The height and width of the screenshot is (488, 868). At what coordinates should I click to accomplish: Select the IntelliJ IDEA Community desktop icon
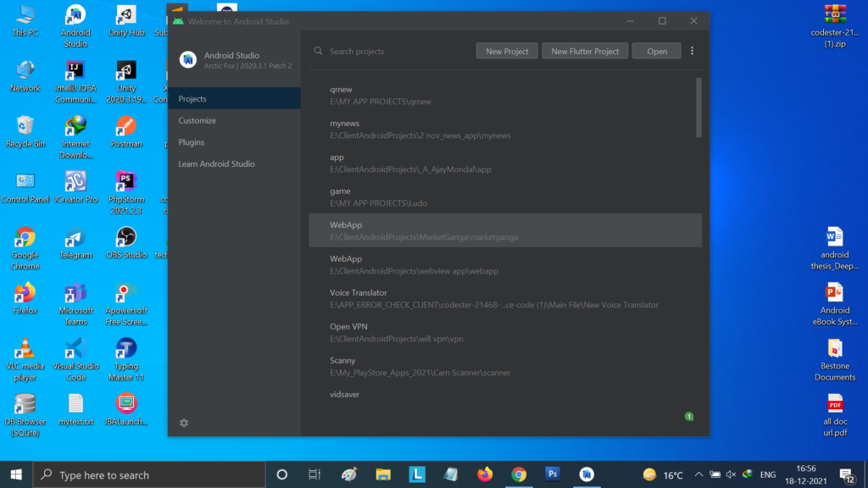75,82
